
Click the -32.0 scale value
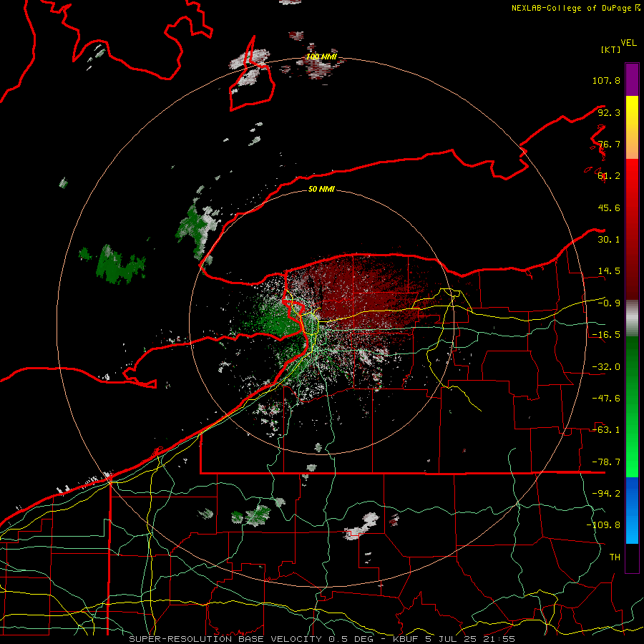tap(606, 367)
